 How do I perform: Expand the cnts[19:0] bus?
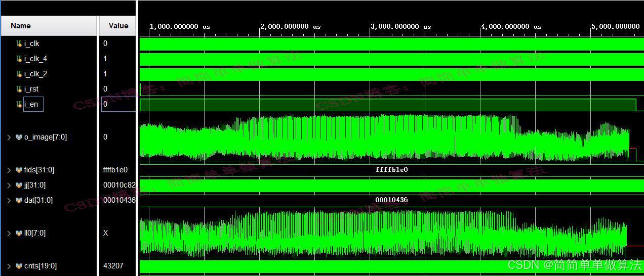coord(9,266)
